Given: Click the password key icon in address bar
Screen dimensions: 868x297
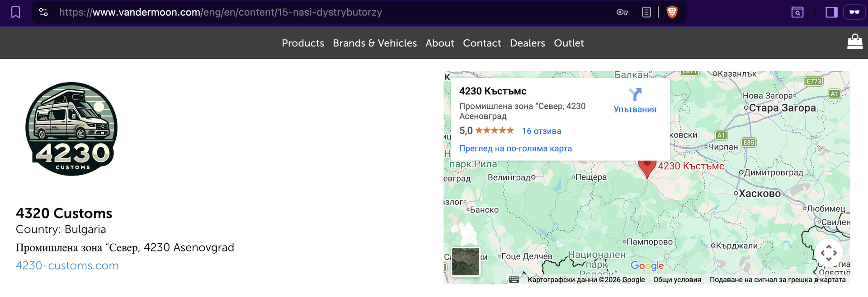Looking at the screenshot, I should 622,12.
